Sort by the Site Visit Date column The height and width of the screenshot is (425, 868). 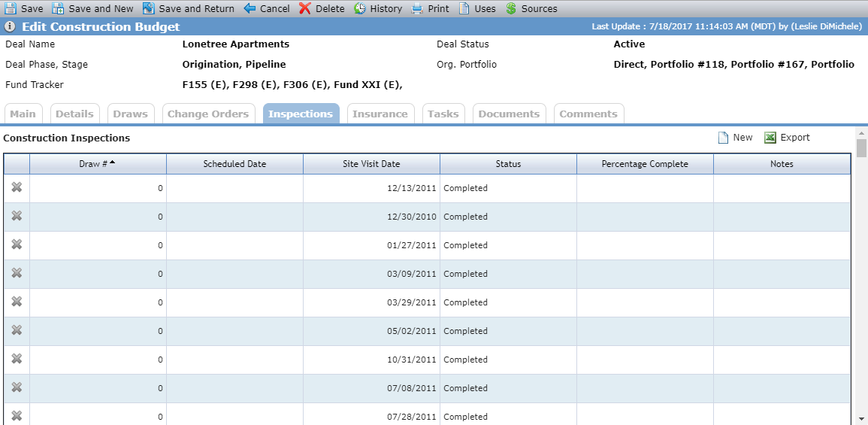(371, 164)
